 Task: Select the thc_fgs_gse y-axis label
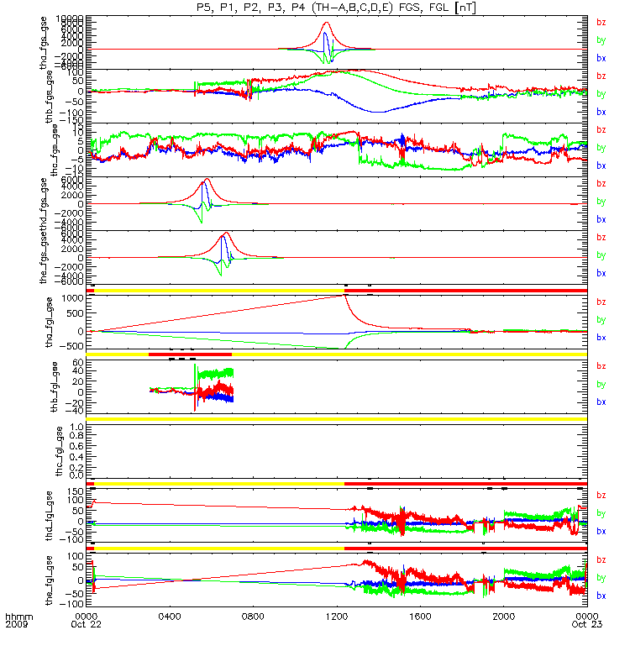point(55,150)
